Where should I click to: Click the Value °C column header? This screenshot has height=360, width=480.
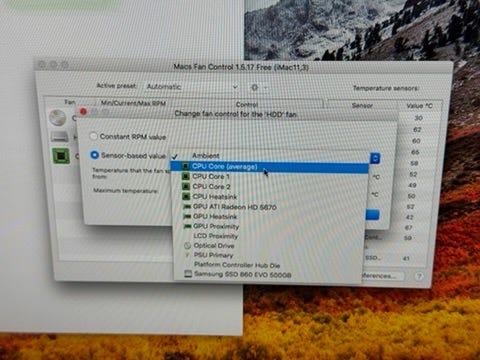[419, 106]
